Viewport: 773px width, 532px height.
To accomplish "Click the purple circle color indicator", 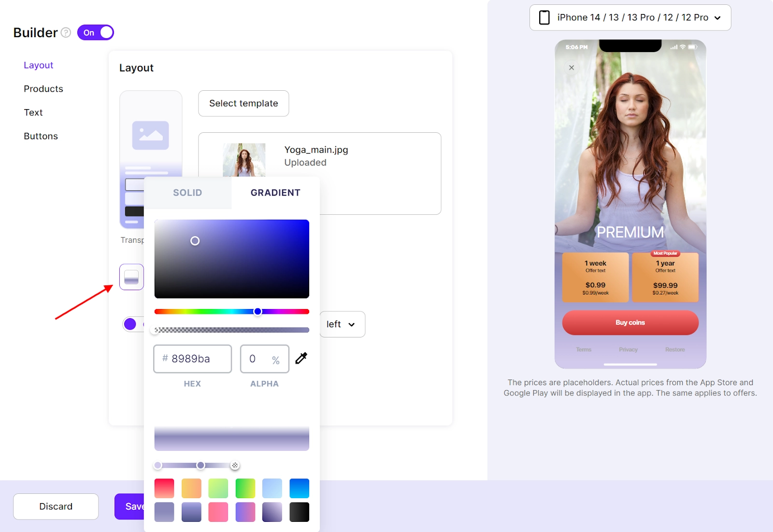I will coord(130,324).
